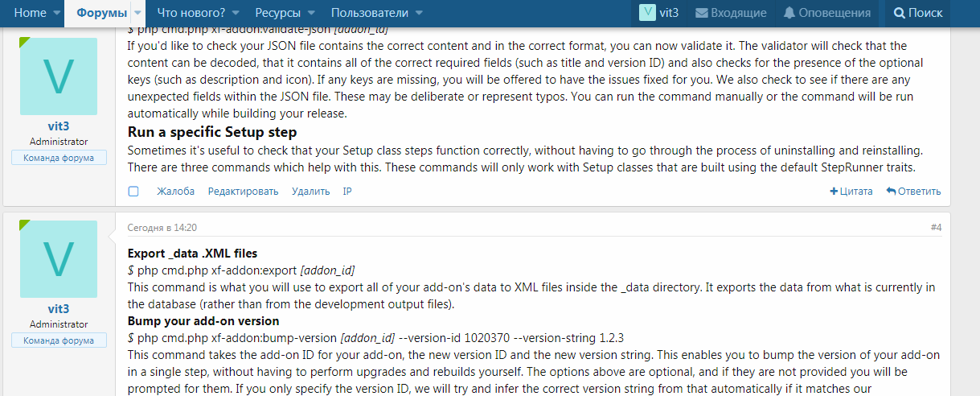Tick the post selection checkbox near Жалоба

point(133,192)
